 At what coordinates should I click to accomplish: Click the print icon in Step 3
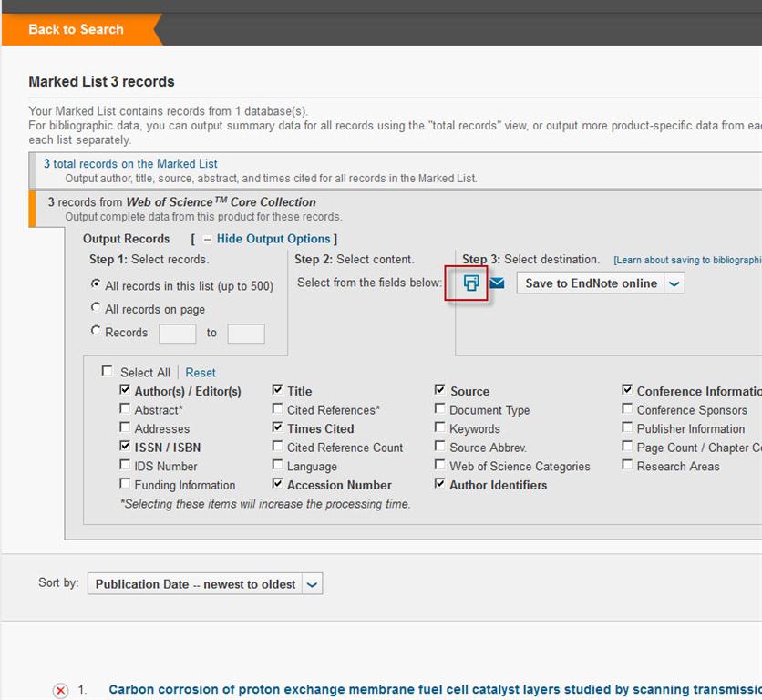(470, 283)
